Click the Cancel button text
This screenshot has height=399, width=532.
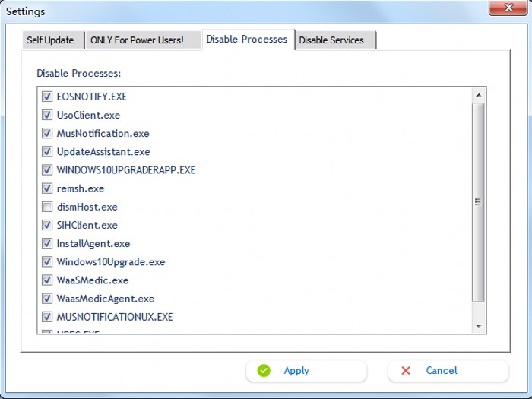click(442, 371)
